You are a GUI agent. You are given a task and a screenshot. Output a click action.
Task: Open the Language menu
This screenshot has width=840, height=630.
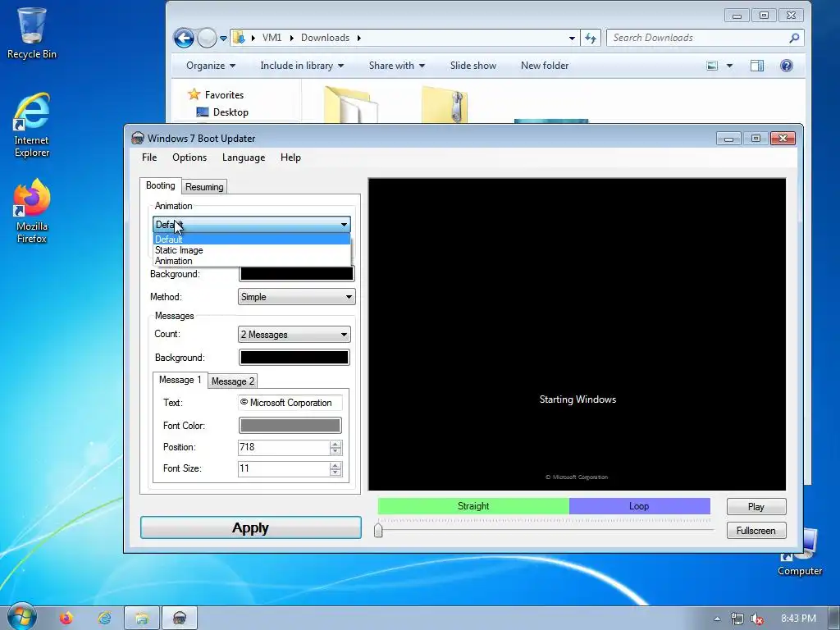pos(244,157)
